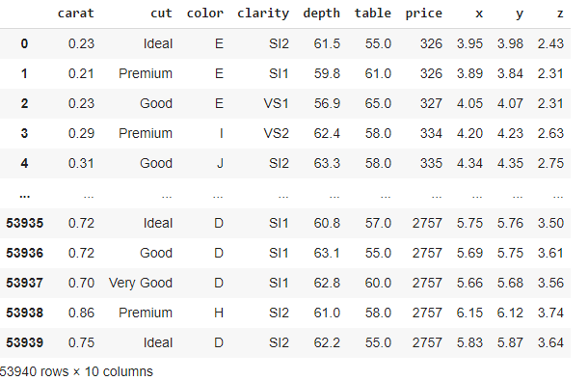Select the carat value 0.86
The height and width of the screenshot is (381, 588).
point(81,313)
